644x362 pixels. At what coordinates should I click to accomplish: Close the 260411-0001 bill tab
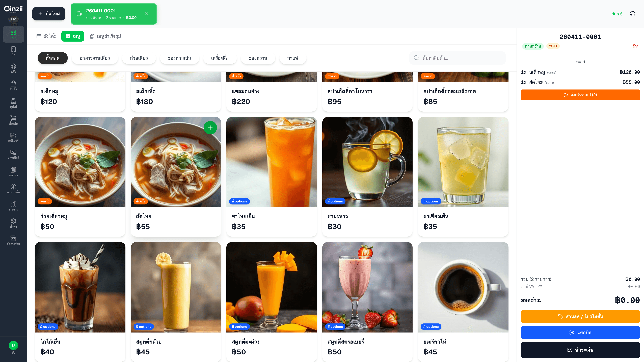click(x=147, y=14)
